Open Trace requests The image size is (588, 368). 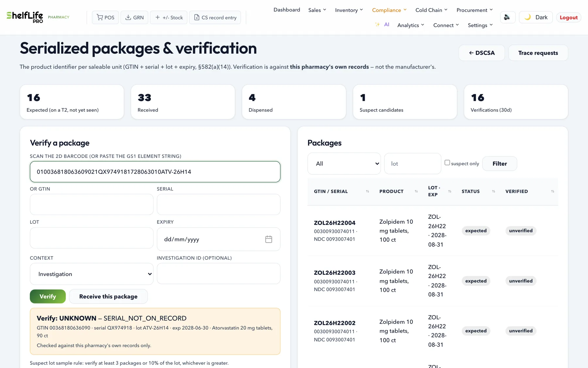pyautogui.click(x=538, y=53)
